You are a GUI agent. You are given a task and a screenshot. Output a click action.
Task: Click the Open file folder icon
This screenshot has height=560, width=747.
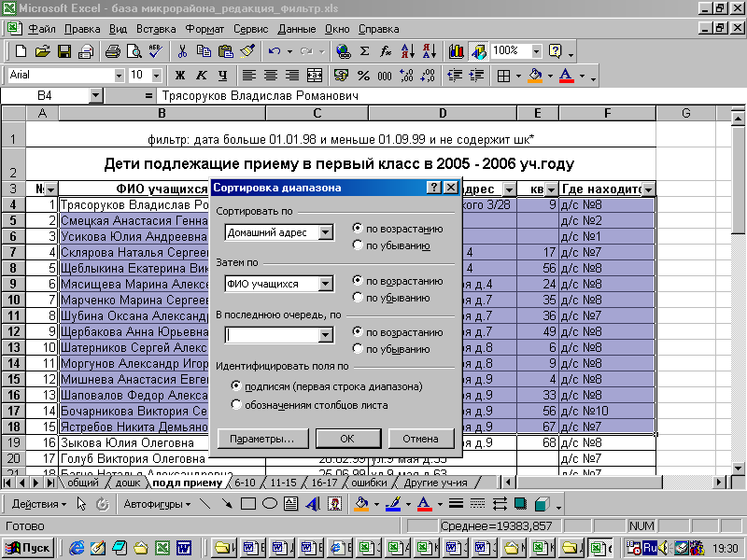tap(42, 51)
